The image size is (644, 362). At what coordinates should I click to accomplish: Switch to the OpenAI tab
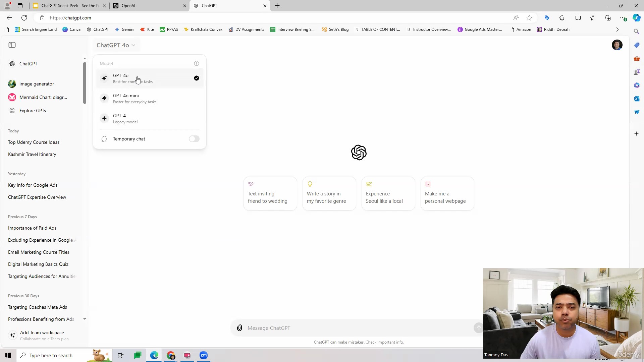coord(150,6)
